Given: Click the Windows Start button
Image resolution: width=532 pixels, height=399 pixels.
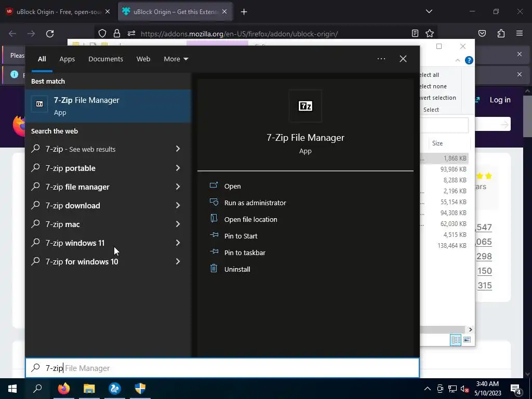Looking at the screenshot, I should click(x=12, y=389).
